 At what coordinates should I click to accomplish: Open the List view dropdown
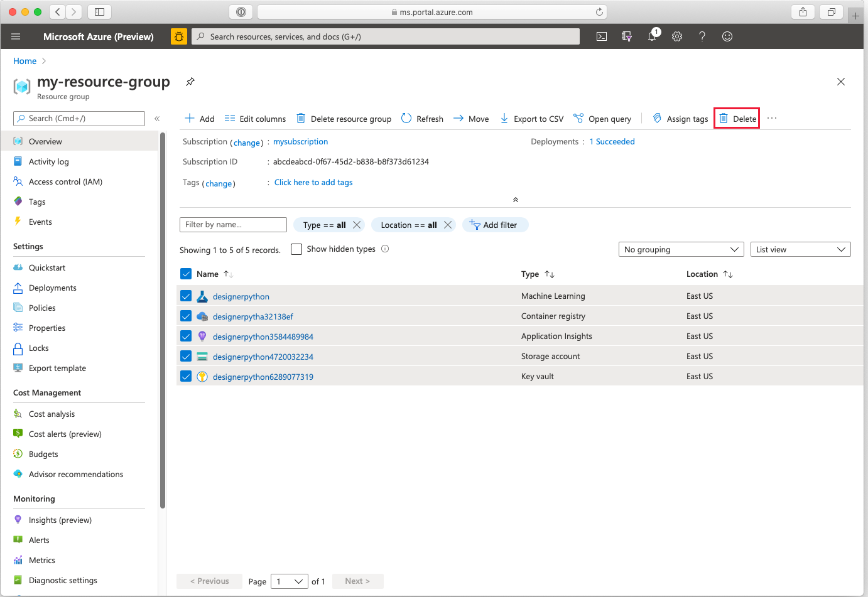800,249
